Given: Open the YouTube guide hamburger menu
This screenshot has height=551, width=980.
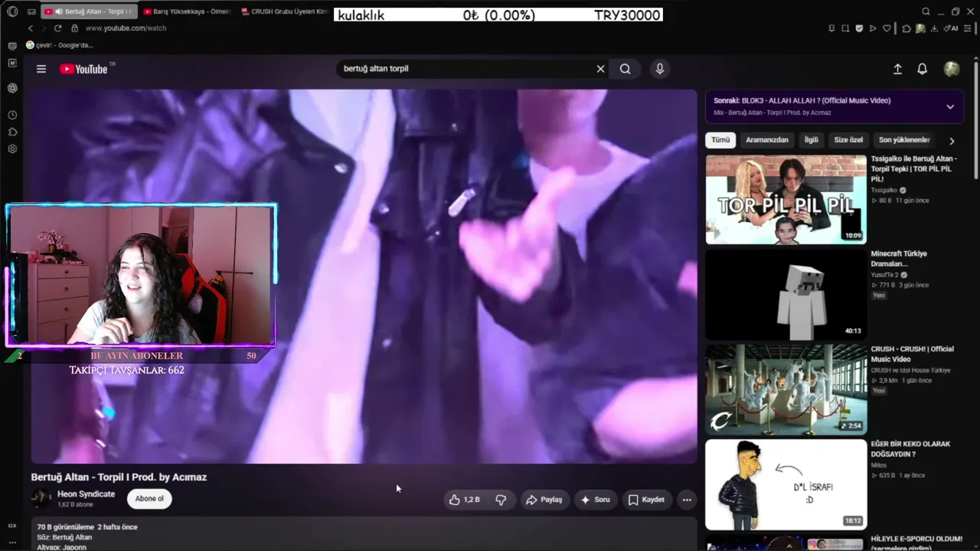Looking at the screenshot, I should tap(41, 69).
